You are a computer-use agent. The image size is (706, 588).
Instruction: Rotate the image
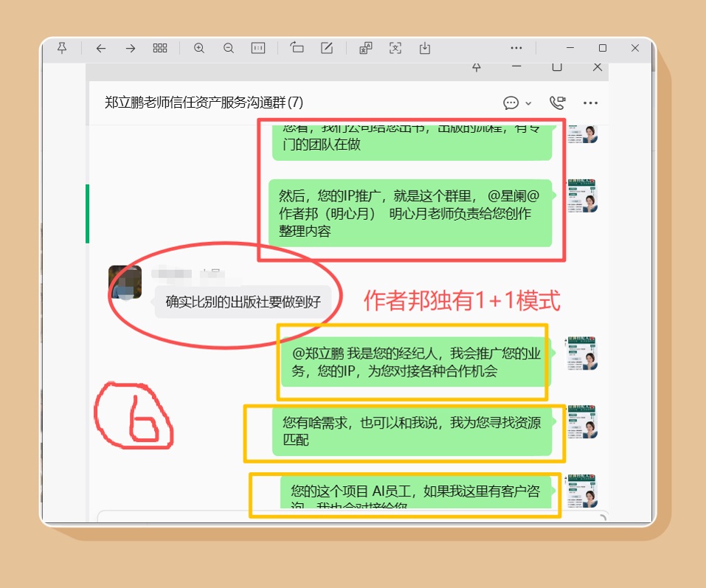[x=297, y=48]
